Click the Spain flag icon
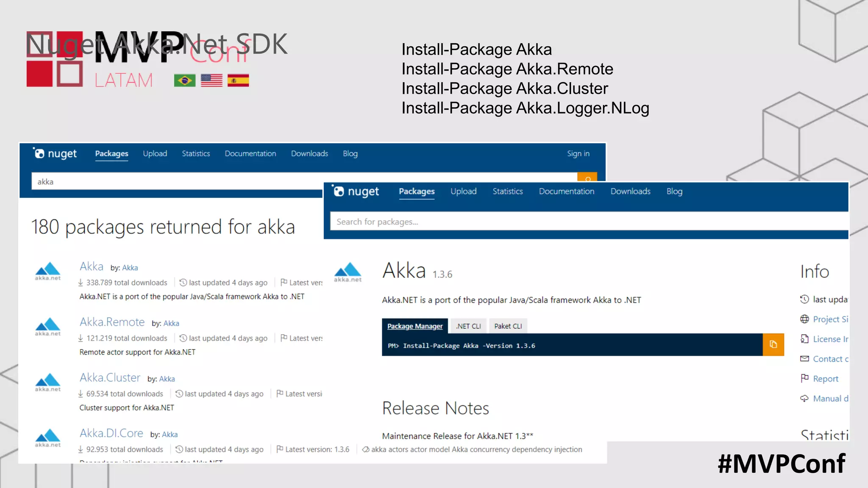The height and width of the screenshot is (488, 868). (238, 80)
